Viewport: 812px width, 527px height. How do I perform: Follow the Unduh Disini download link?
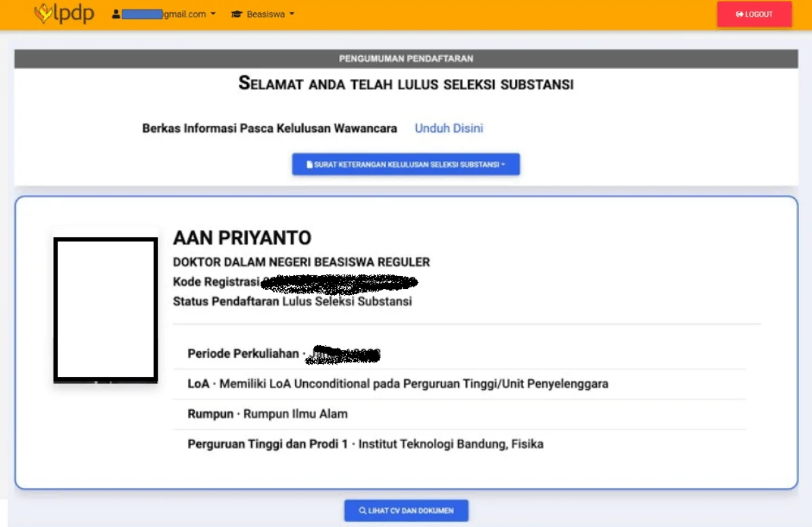(x=449, y=129)
